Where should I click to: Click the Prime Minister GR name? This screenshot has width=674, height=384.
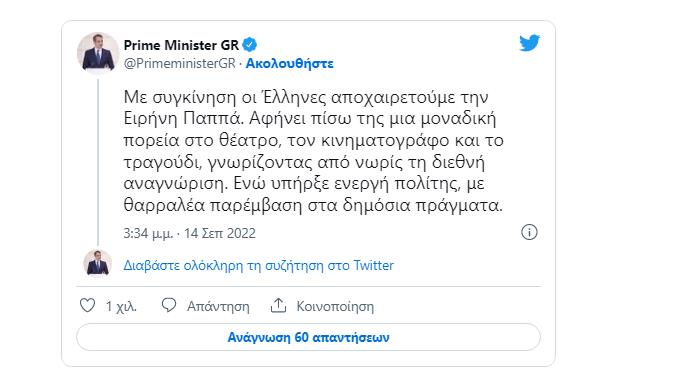181,45
